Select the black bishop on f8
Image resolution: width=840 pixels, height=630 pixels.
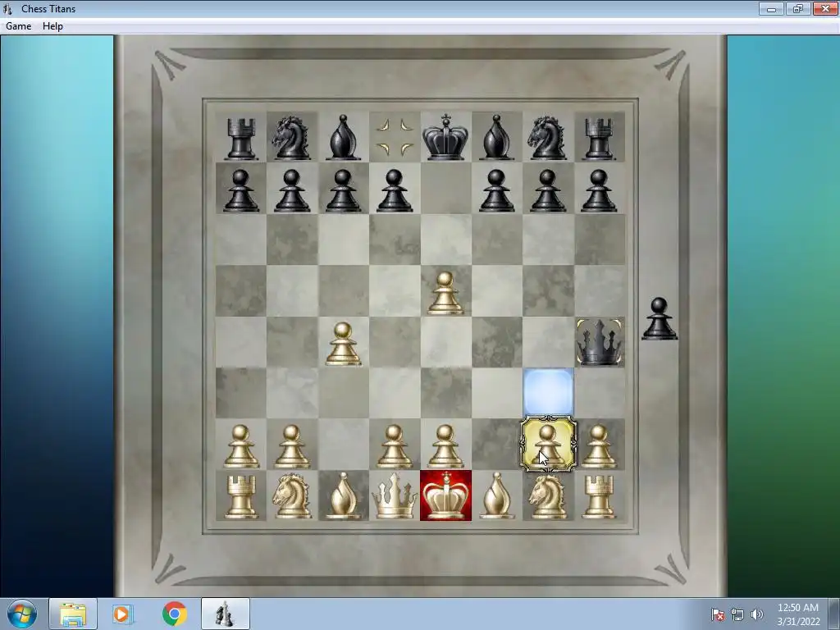(496, 138)
